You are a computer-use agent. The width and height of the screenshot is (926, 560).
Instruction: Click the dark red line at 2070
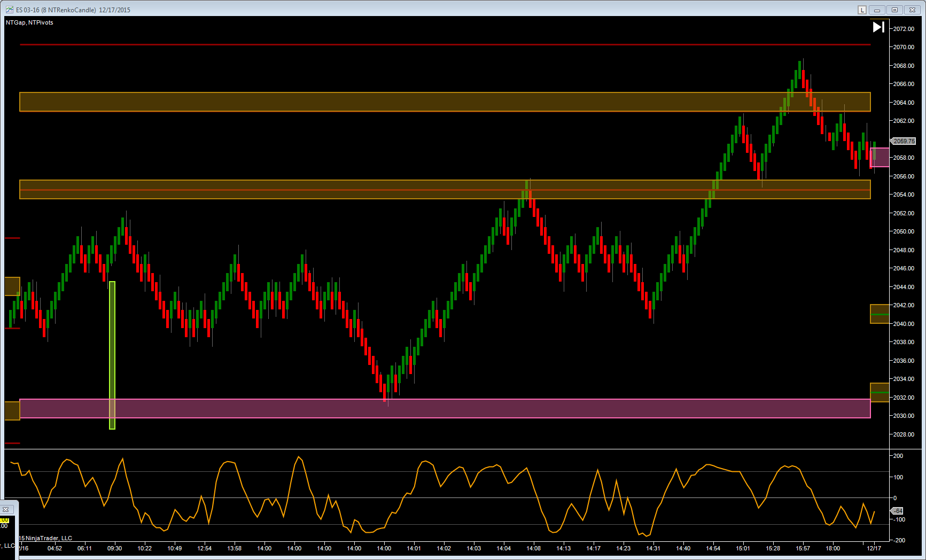(427, 45)
